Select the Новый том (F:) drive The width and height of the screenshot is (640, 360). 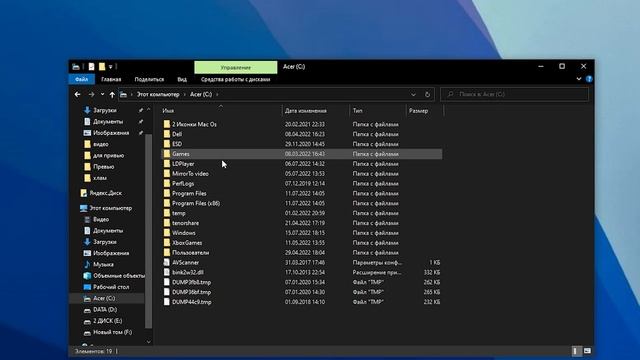tap(112, 332)
